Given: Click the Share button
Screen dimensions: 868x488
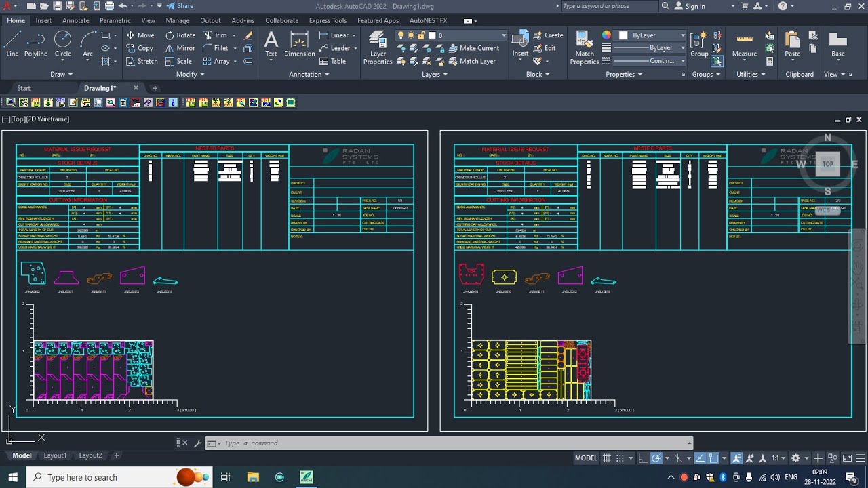Looking at the screenshot, I should tap(180, 6).
